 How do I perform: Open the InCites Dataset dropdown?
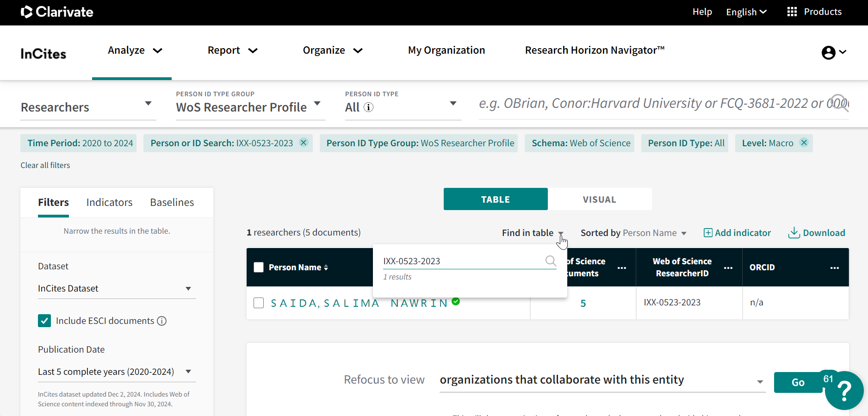[x=117, y=288]
